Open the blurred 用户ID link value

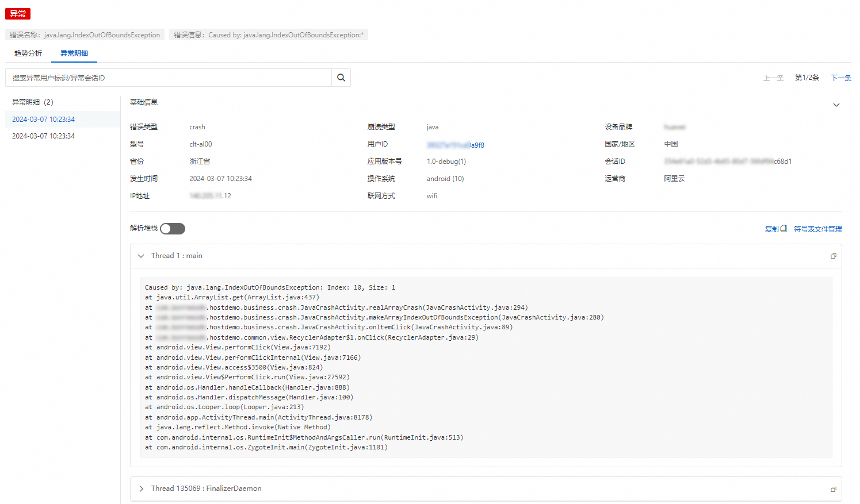(x=456, y=145)
